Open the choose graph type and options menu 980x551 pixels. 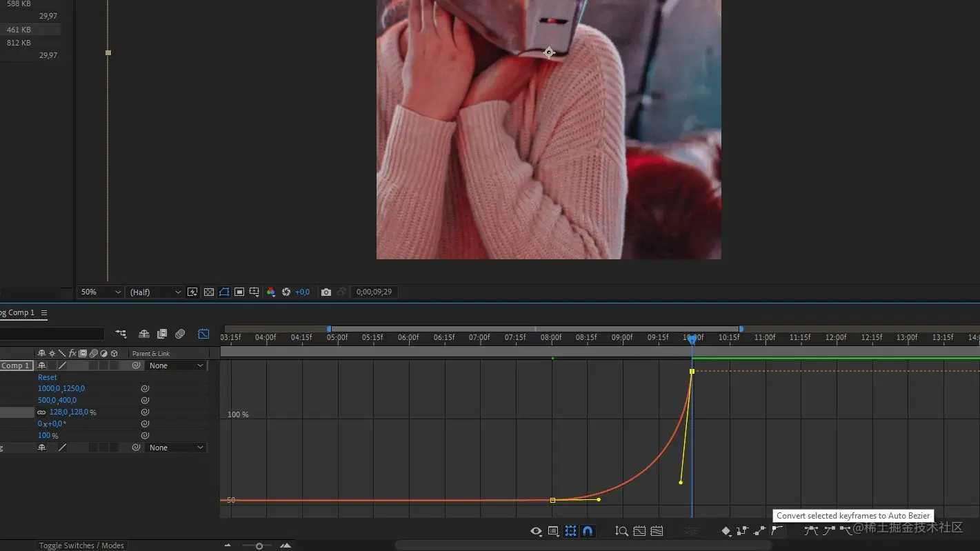[x=553, y=531]
